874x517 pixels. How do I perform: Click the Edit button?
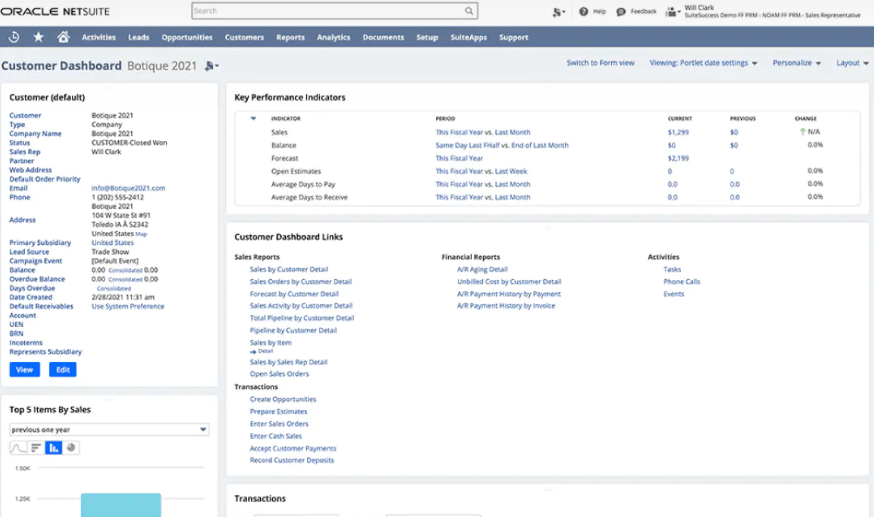click(63, 369)
